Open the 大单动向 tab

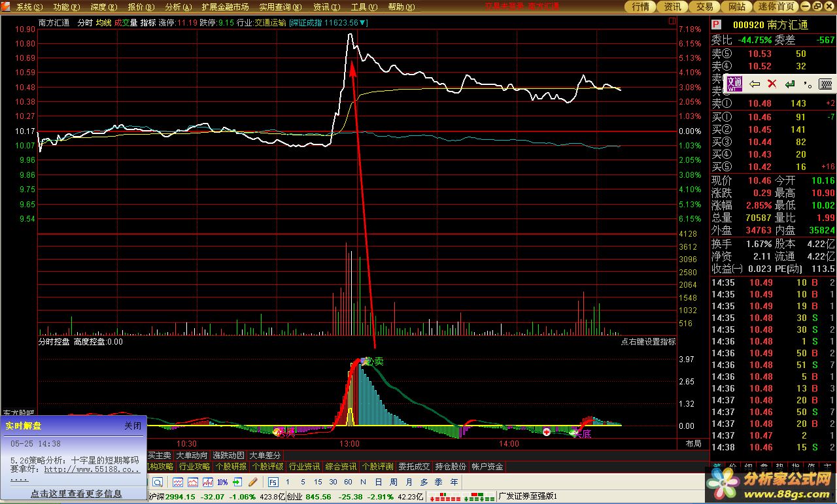pyautogui.click(x=192, y=455)
